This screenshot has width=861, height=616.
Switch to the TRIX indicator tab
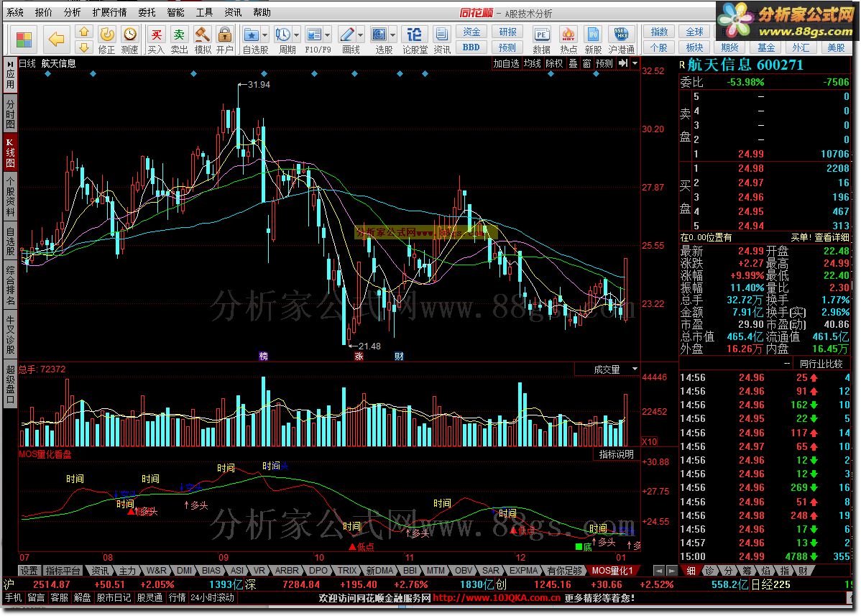347,571
